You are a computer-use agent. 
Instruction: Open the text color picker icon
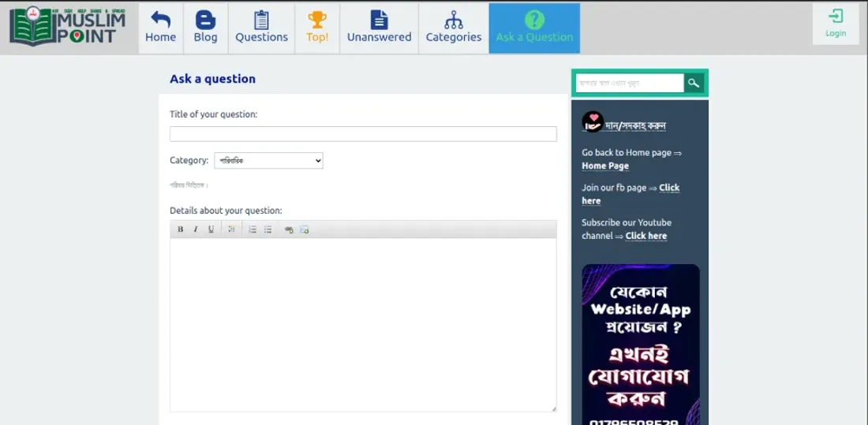(x=231, y=229)
